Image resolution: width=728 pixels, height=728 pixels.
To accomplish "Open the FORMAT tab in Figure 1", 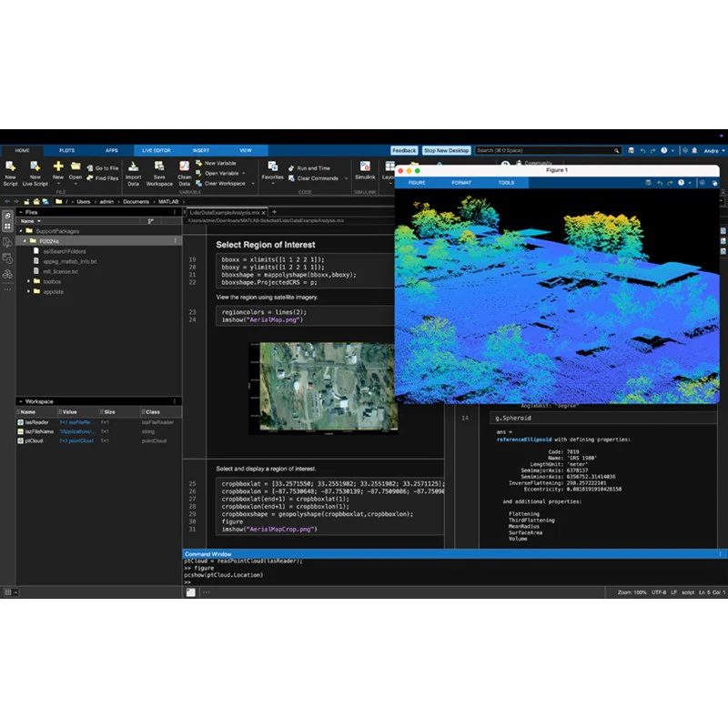I will click(461, 183).
